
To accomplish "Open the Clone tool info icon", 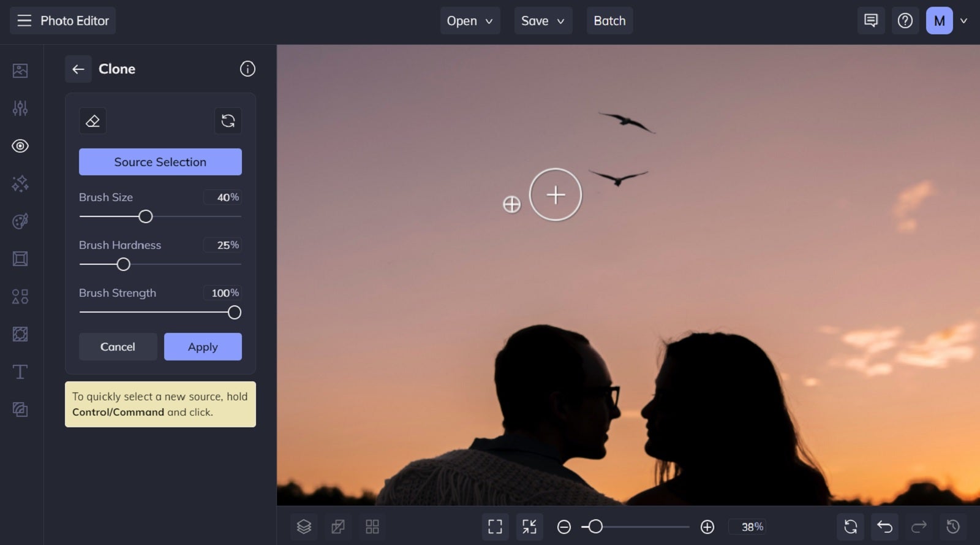I will tap(247, 69).
